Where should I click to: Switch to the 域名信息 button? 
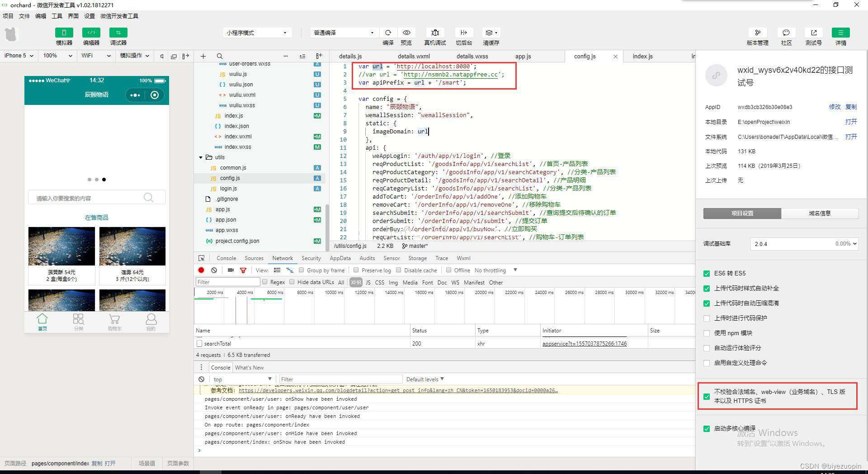pos(820,213)
